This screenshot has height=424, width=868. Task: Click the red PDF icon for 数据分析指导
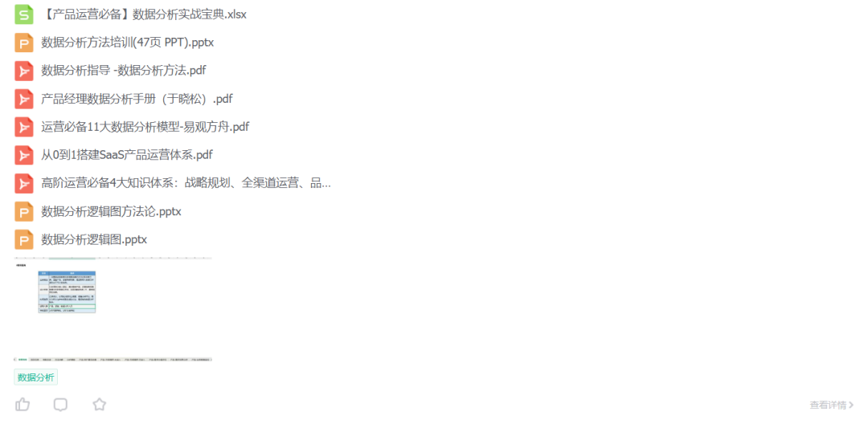24,71
